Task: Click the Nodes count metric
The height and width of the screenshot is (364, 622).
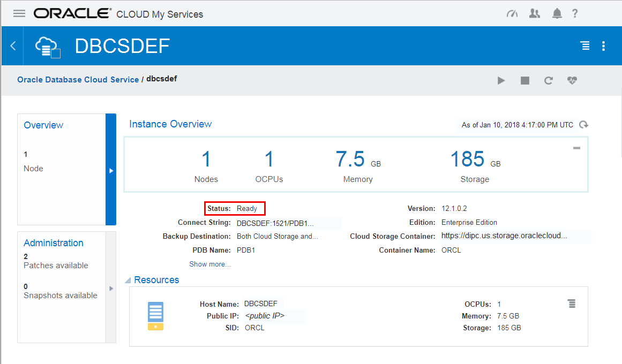Action: pos(206,165)
